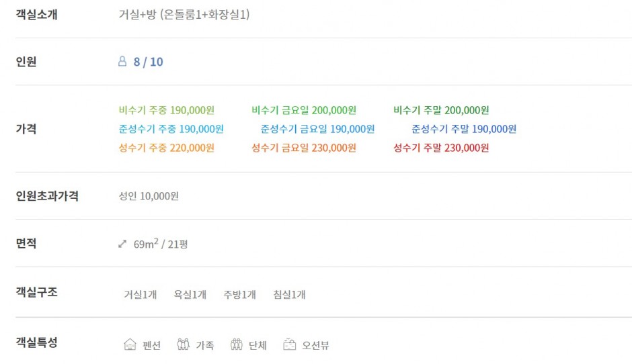This screenshot has height=364, width=632.
Task: Click the 오션뷰 ocean view icon
Action: [x=289, y=345]
